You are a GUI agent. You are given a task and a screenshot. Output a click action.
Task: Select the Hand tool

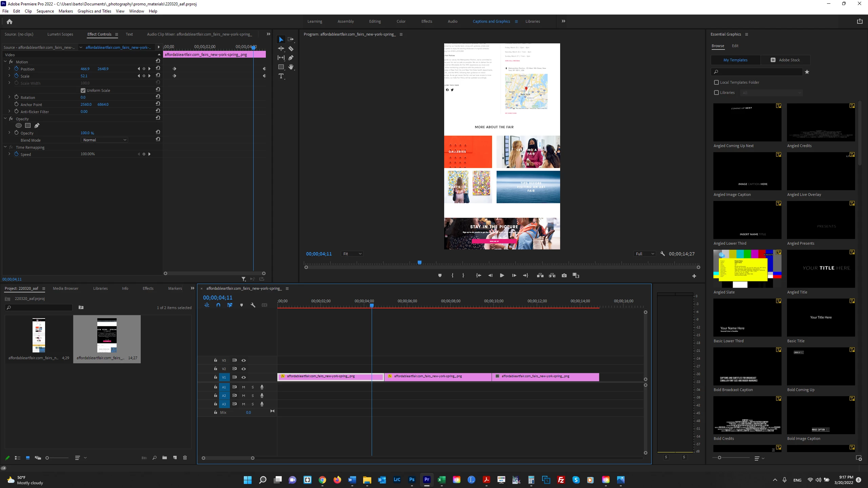[x=291, y=67]
